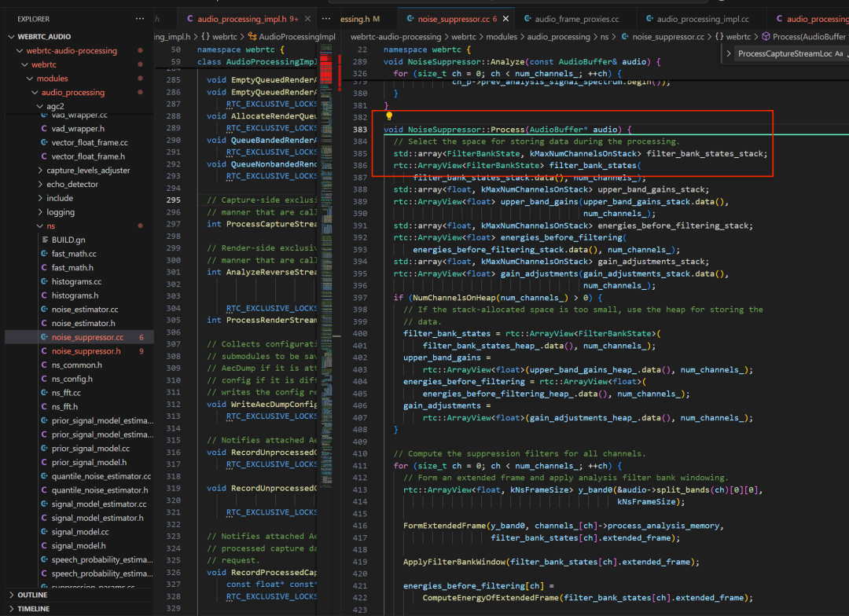Jump to sticky NoiseSuppressor::Analyze line

(521, 62)
